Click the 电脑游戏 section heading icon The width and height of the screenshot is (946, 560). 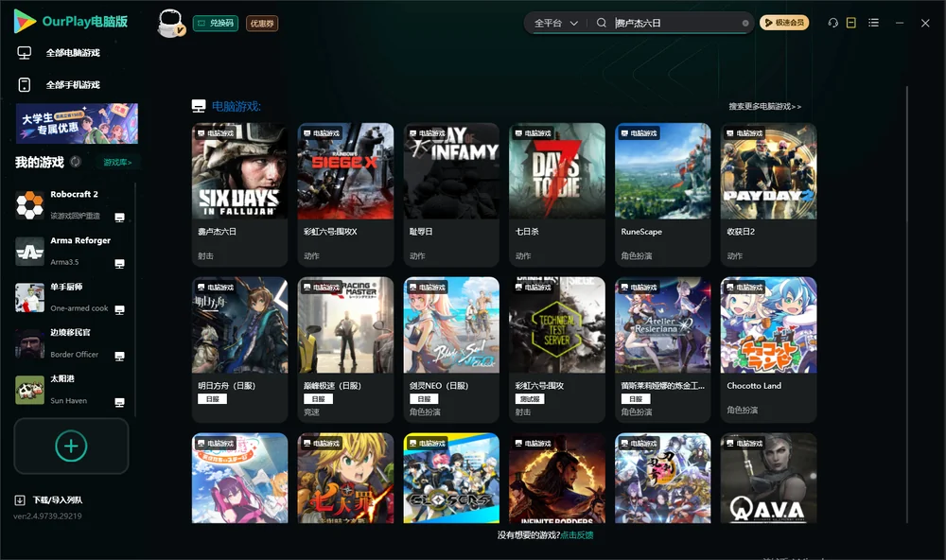click(x=199, y=106)
